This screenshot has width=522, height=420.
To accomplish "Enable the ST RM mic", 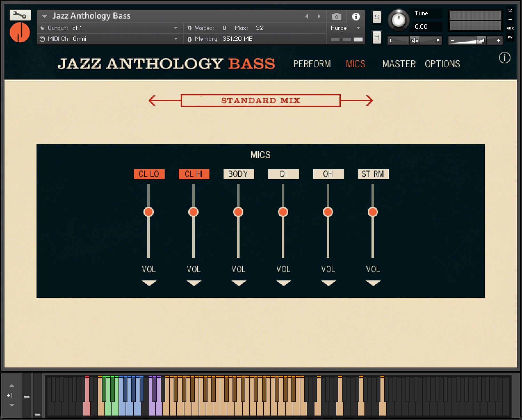I will pyautogui.click(x=373, y=174).
